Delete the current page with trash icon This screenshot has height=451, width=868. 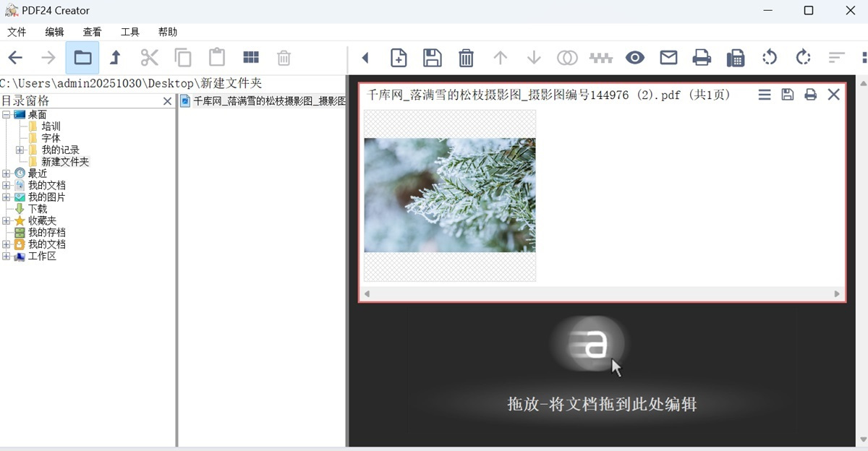467,57
